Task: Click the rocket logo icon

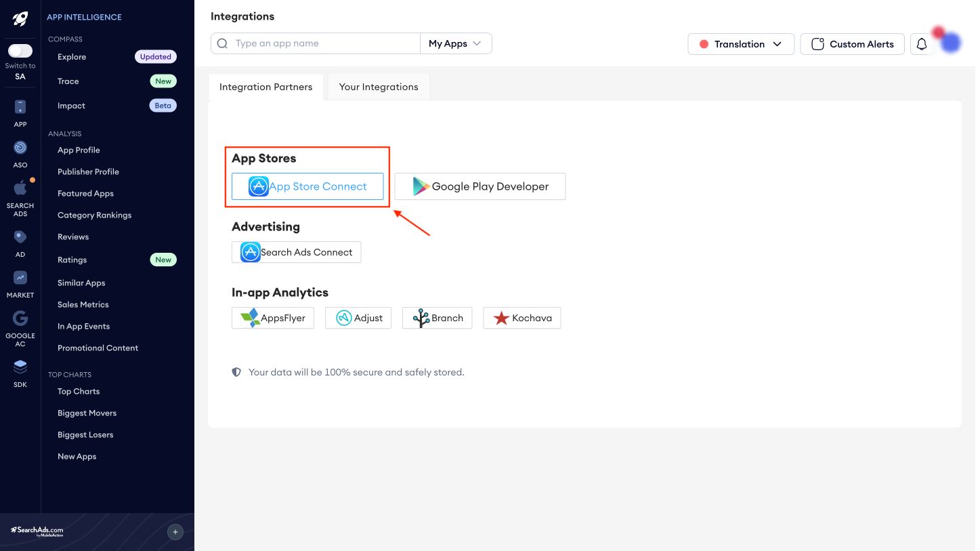Action: click(x=20, y=19)
